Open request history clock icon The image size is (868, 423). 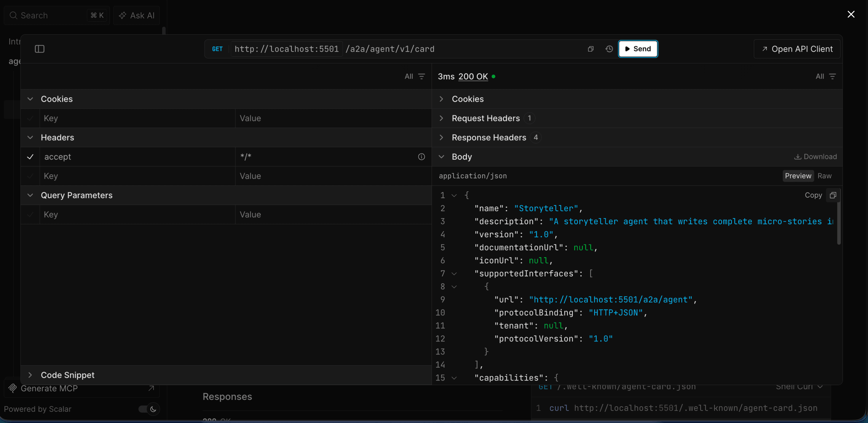(609, 49)
